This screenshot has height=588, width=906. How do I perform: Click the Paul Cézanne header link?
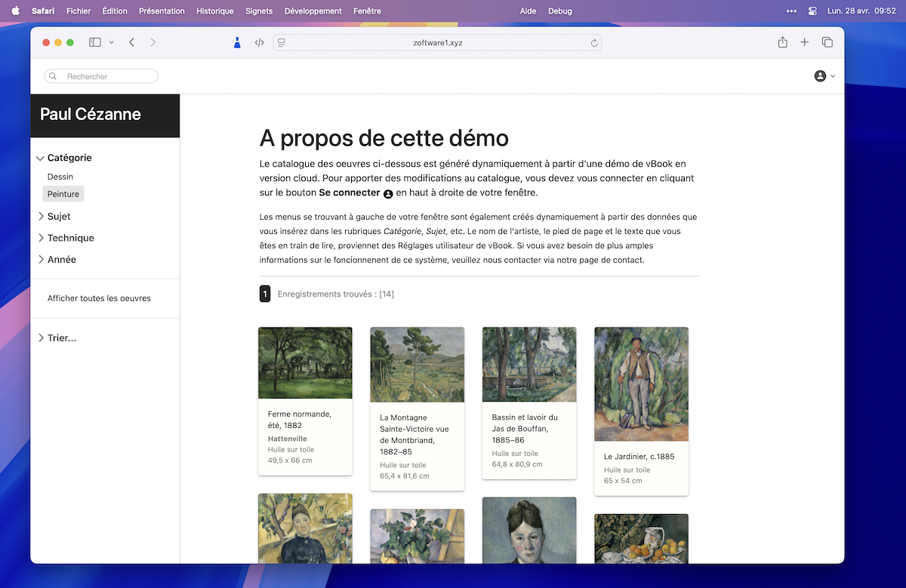click(x=91, y=114)
